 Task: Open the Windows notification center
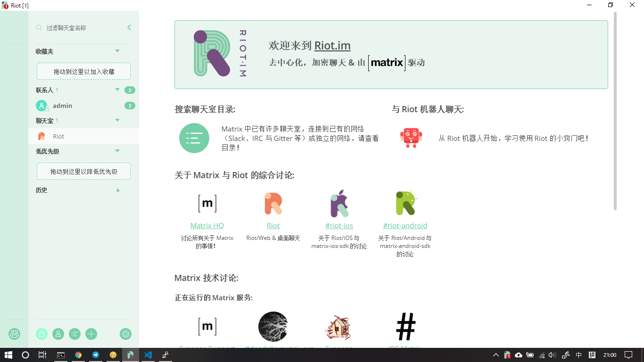(628, 355)
